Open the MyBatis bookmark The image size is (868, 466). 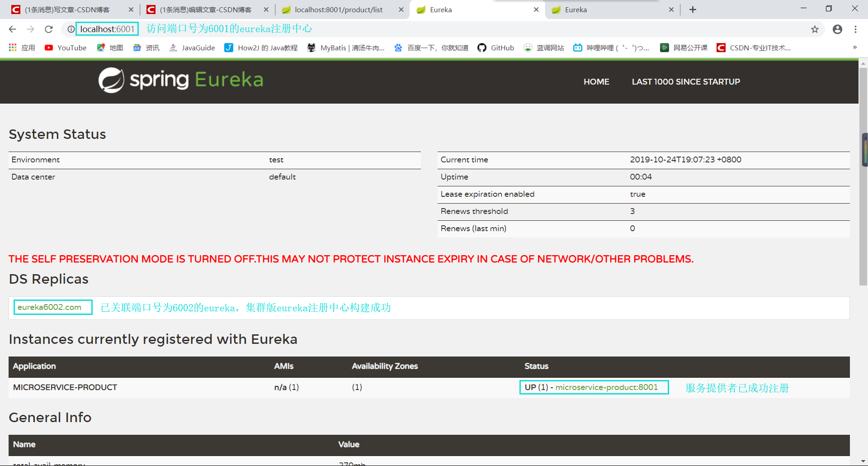tap(346, 48)
